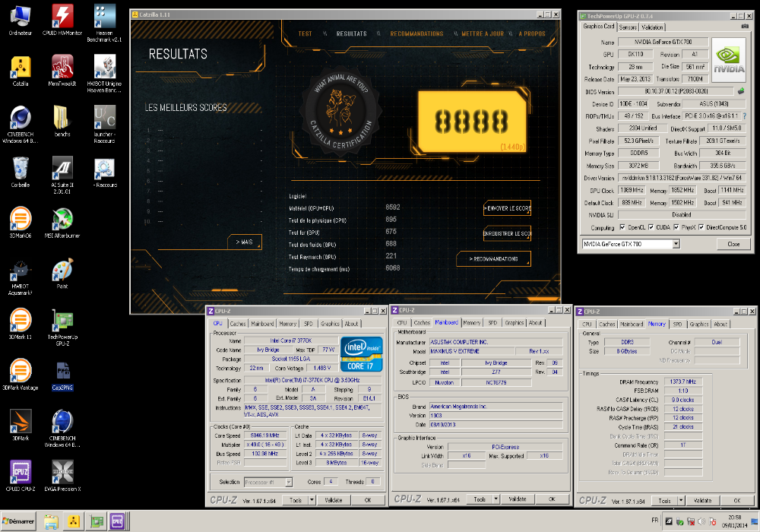Viewport: 760px width, 532px height.
Task: Click the MAIS button in best scores panel
Action: 245,242
